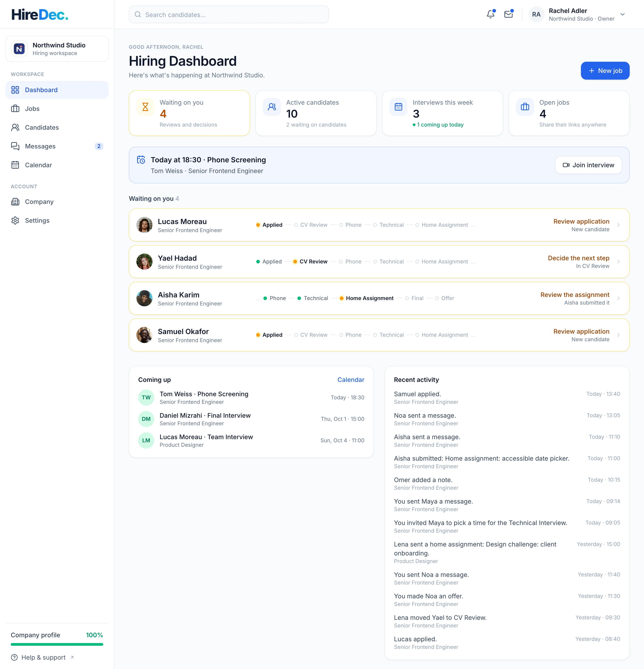
Task: Click the briefcase icon on Open jobs card
Action: pos(525,107)
